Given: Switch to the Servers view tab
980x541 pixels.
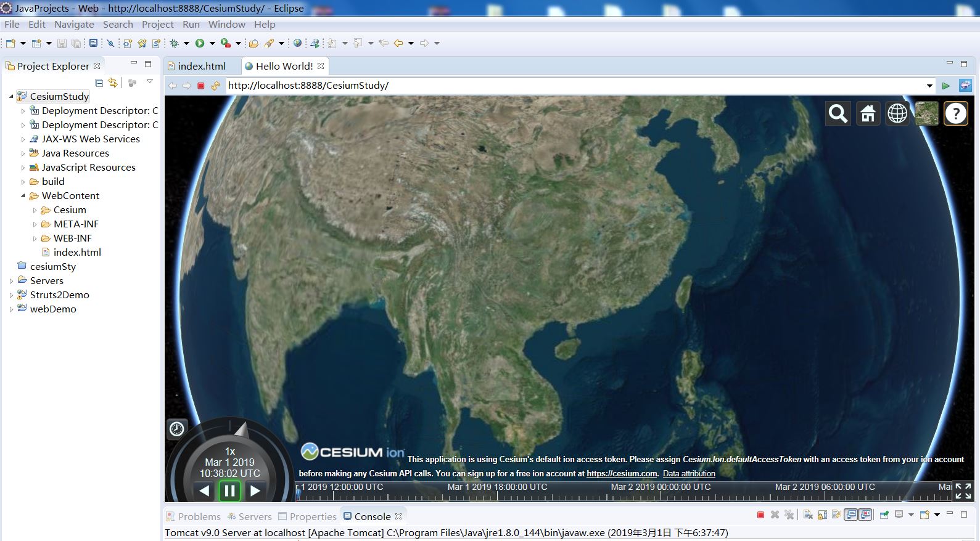Looking at the screenshot, I should click(249, 516).
